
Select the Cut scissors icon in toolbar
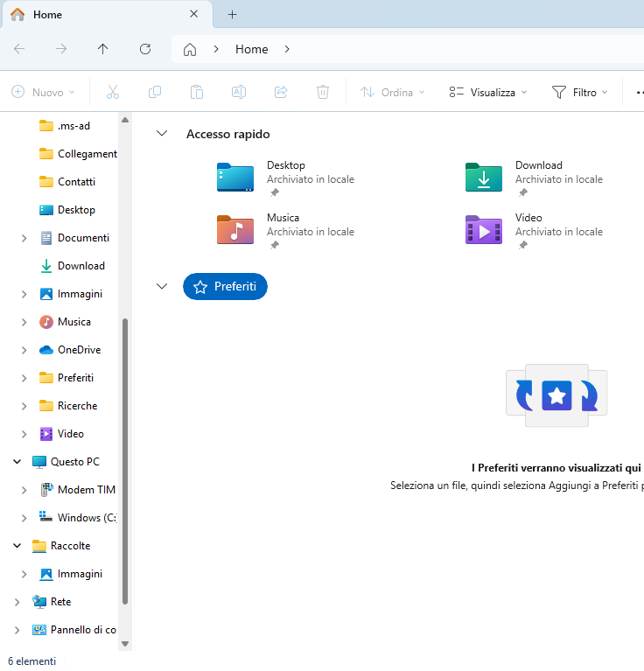[113, 92]
